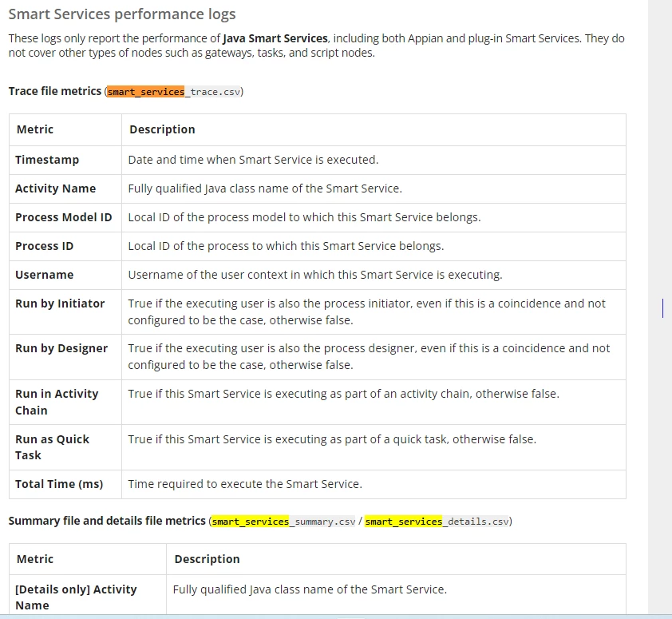Click the Activity Name metric cell
The image size is (672, 619).
(65, 188)
